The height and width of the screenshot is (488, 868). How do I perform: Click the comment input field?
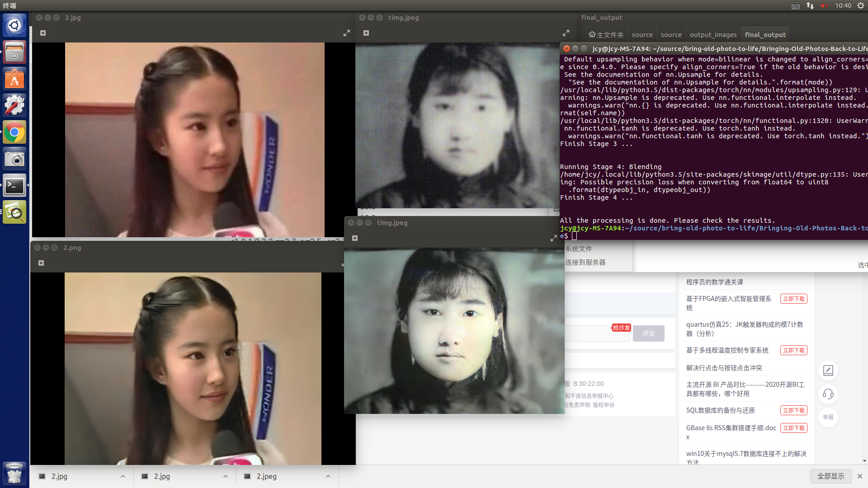[x=597, y=333]
